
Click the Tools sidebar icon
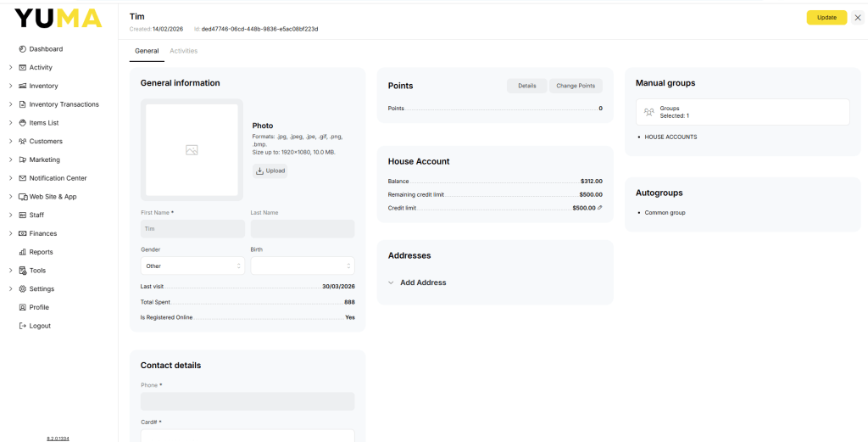(x=22, y=271)
